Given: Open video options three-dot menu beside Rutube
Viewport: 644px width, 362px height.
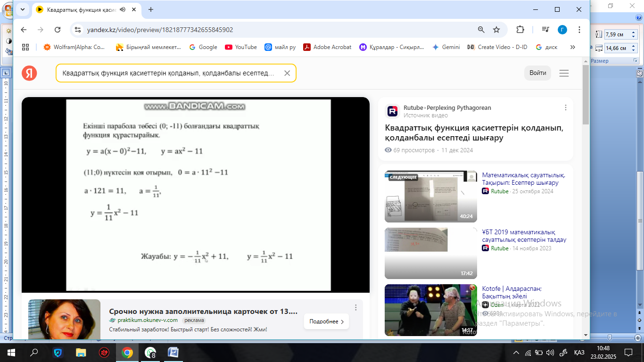Looking at the screenshot, I should (566, 107).
